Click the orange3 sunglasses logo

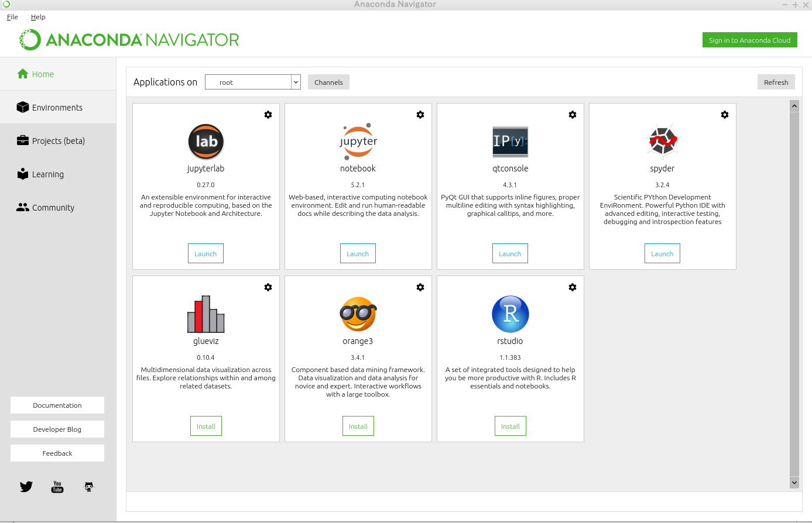click(x=358, y=314)
